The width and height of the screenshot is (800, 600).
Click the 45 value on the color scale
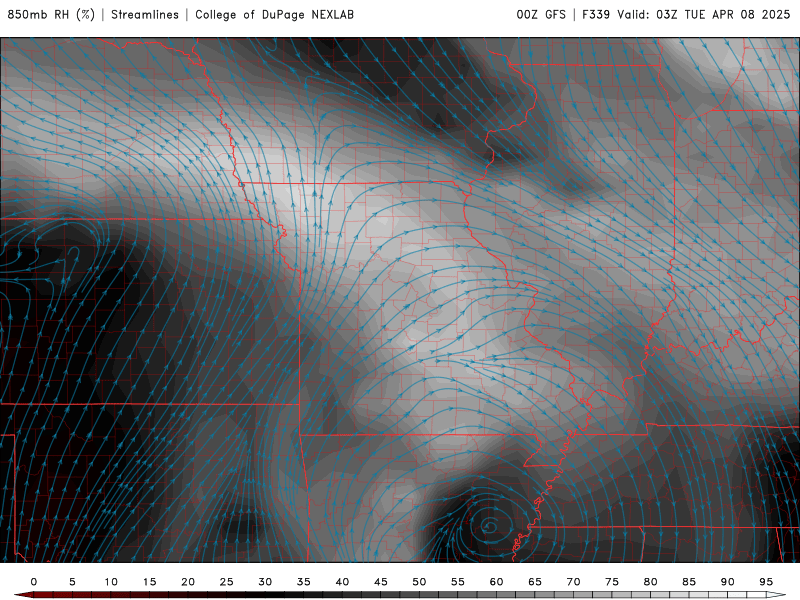[x=381, y=582]
